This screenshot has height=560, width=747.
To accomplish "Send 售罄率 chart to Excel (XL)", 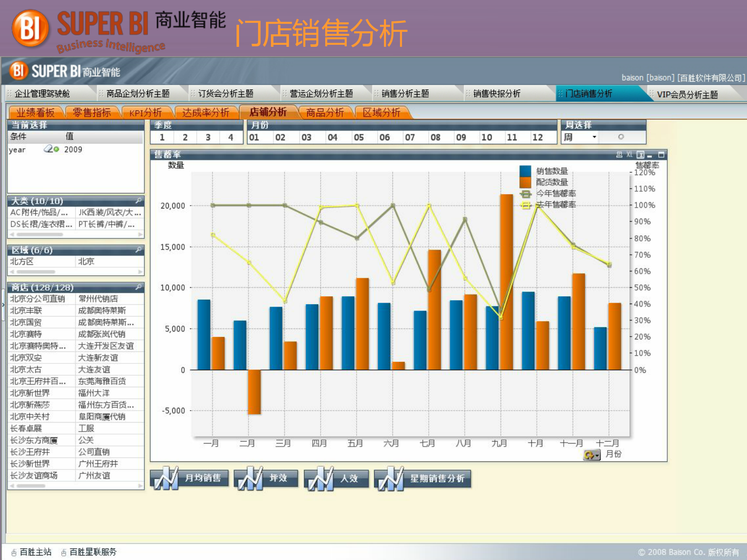I will pos(629,155).
